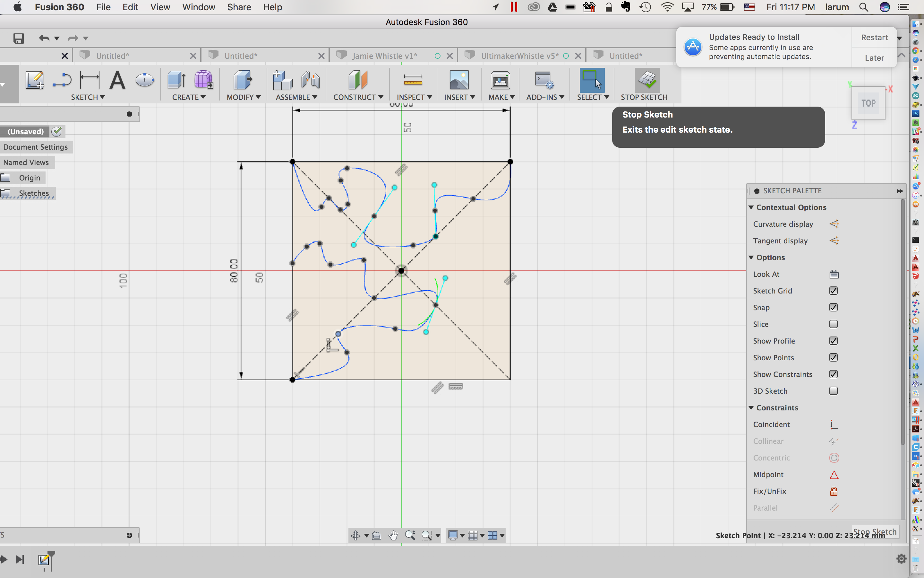924x578 pixels.
Task: Collapse the Contextual Options section
Action: coord(751,207)
